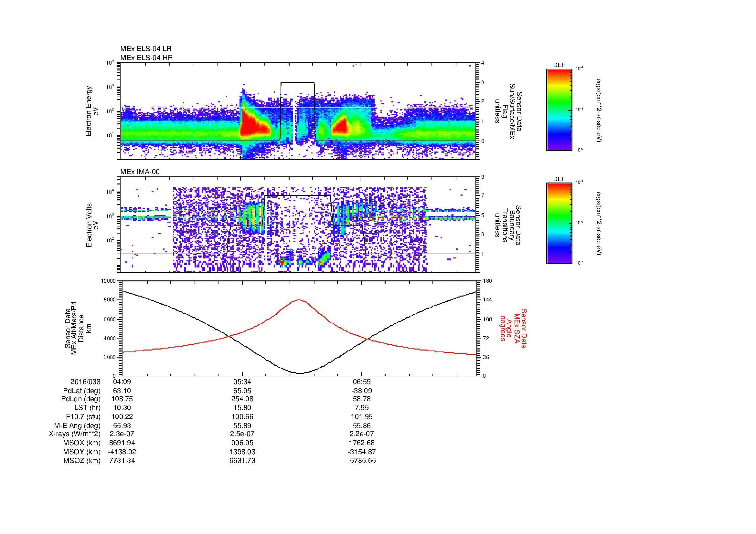Click the M-E Ang value "55.86"
The image size is (756, 534).
362,425
